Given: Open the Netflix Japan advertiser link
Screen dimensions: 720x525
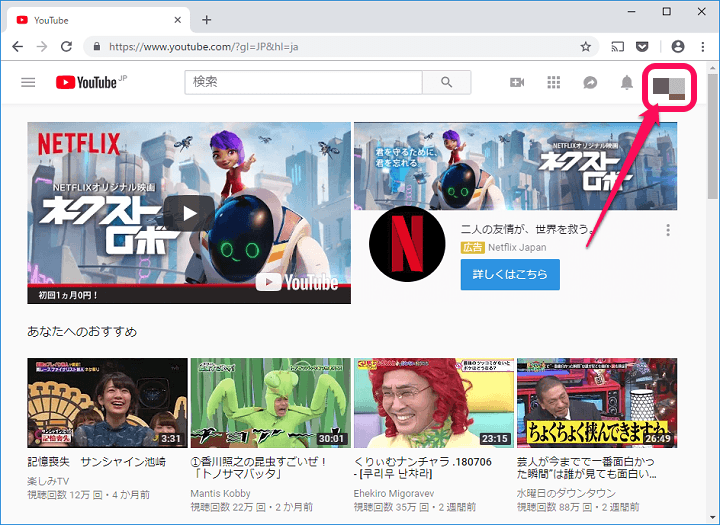Looking at the screenshot, I should click(x=517, y=248).
